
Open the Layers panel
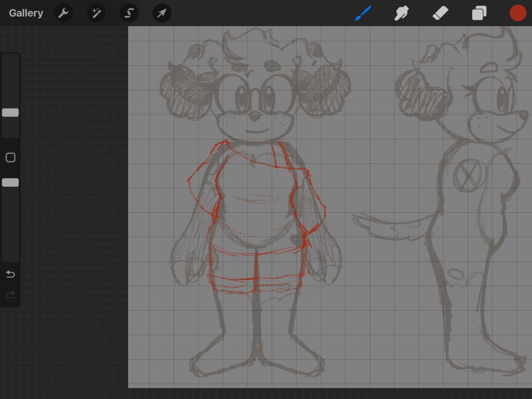pyautogui.click(x=479, y=13)
